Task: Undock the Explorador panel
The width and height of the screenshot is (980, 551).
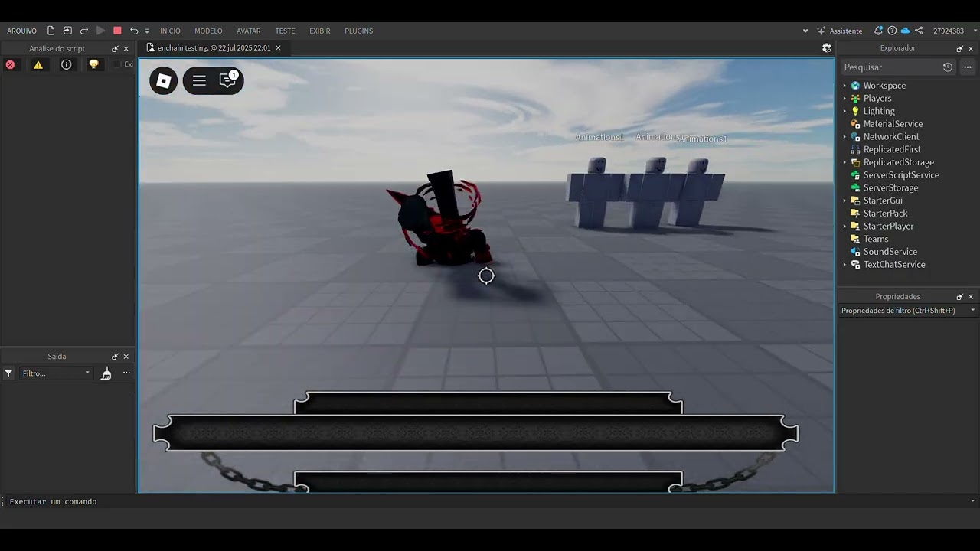Action: pos(959,48)
